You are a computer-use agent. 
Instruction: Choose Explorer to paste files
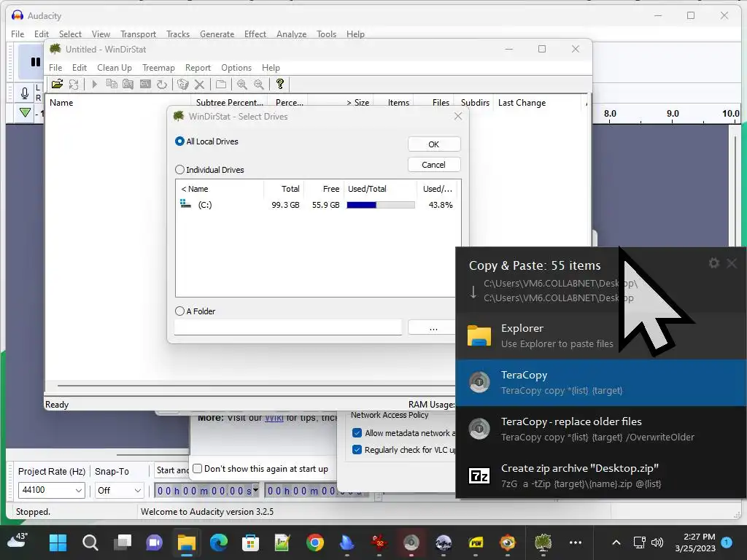601,335
